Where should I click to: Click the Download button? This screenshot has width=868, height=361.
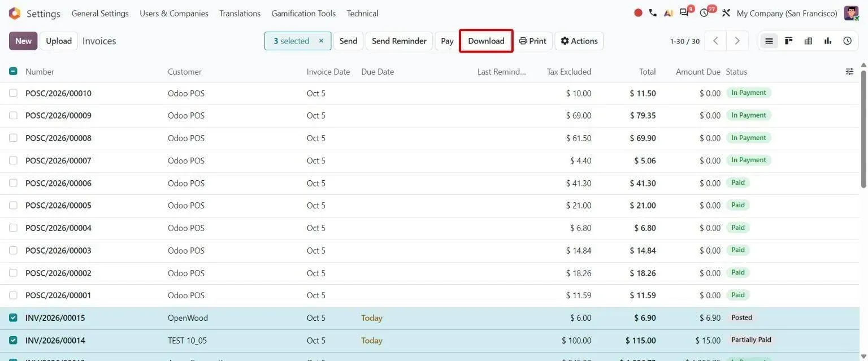486,41
